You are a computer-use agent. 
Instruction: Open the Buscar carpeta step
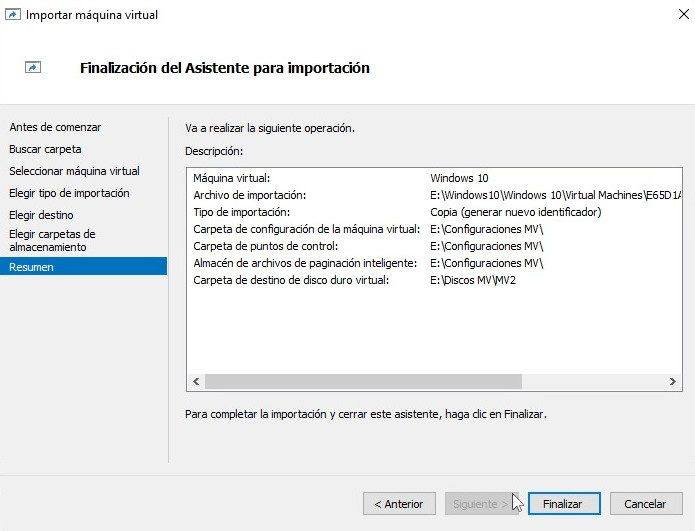[45, 149]
